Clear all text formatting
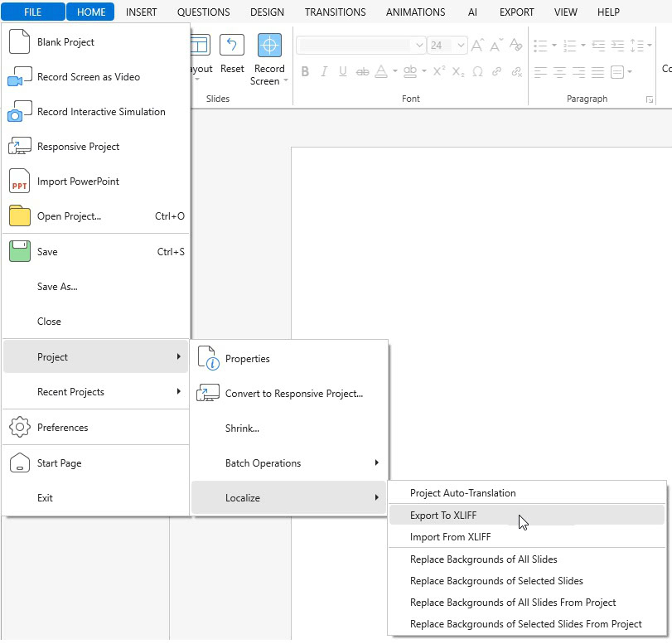The width and height of the screenshot is (672, 644). [x=515, y=46]
